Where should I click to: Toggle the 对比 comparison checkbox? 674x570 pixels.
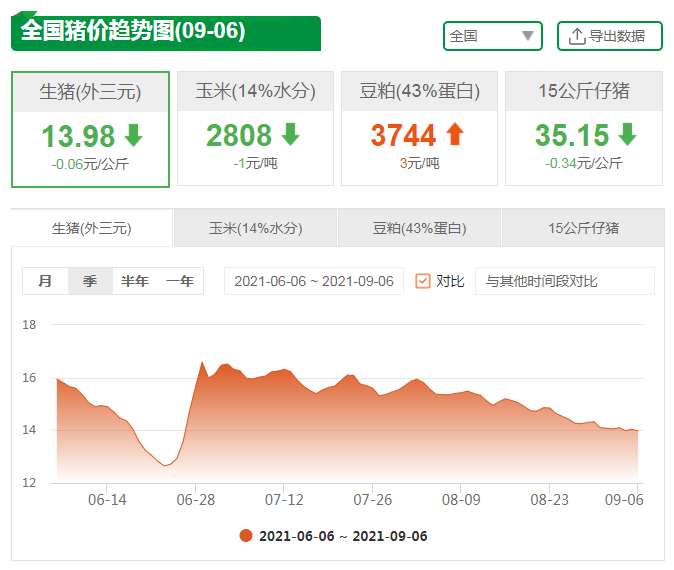423,281
